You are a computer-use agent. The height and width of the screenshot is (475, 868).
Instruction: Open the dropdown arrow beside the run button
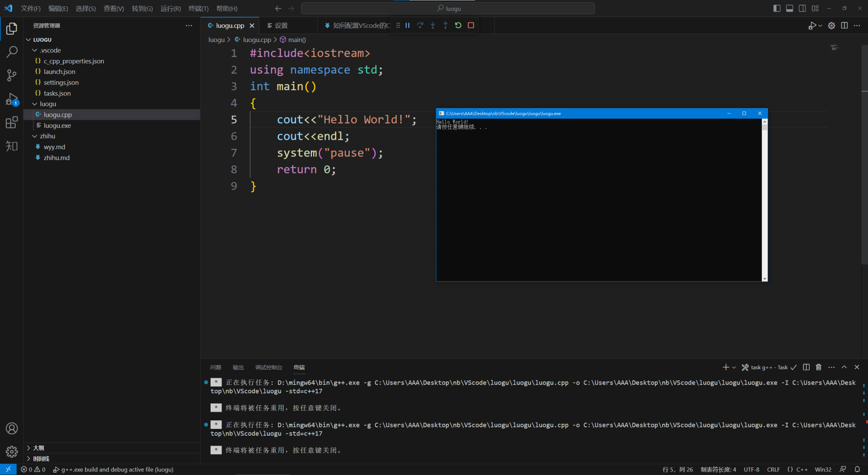click(820, 26)
